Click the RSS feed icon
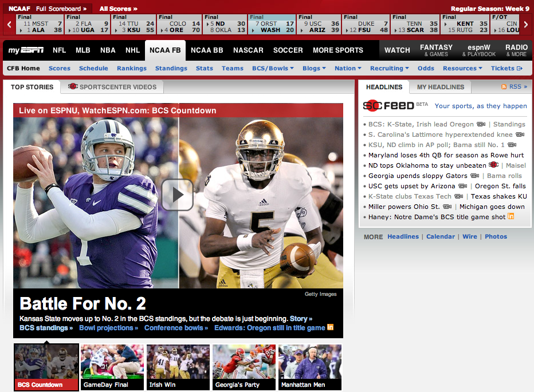This screenshot has height=392, width=534. [x=504, y=87]
